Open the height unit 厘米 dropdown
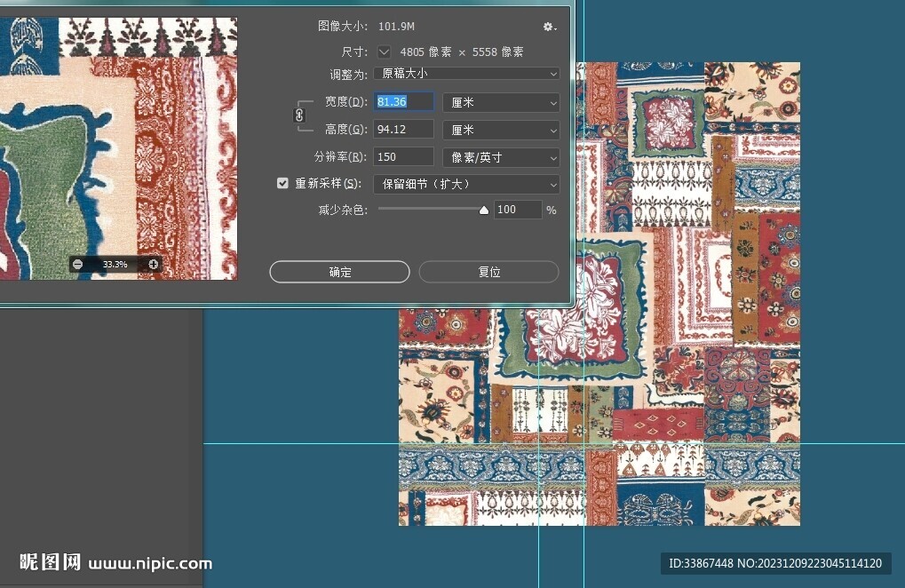Screen dimensions: 905x588 [x=501, y=130]
